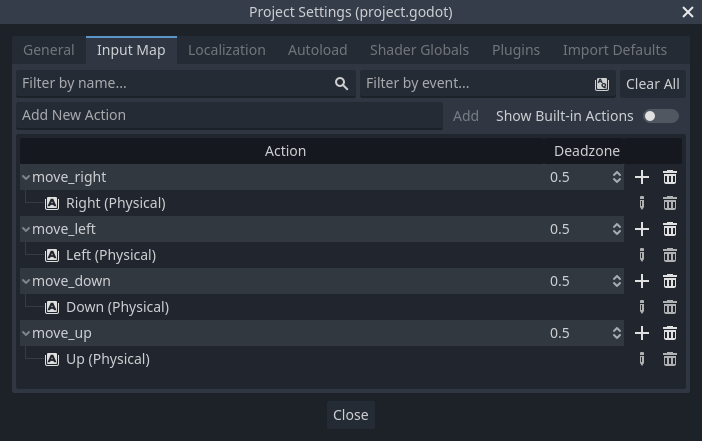Toggle Show Built-in Actions switch

tap(661, 116)
